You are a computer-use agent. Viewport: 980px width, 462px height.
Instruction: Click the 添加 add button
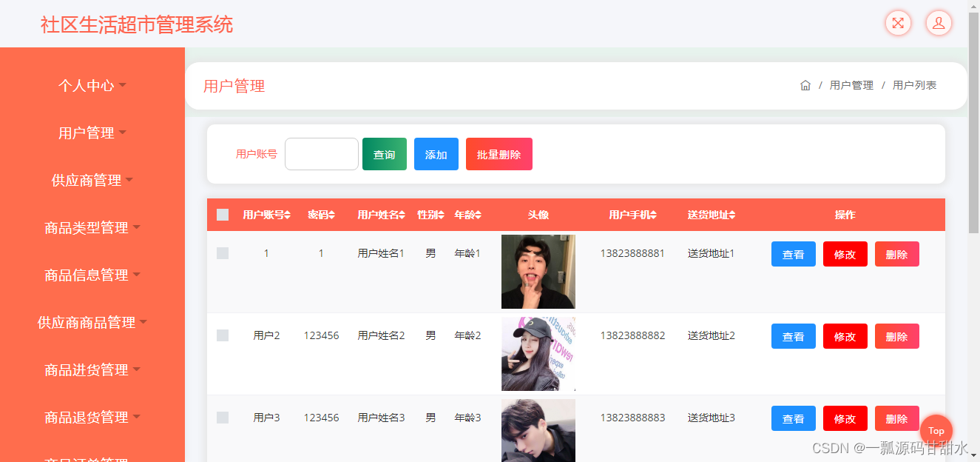click(x=436, y=154)
